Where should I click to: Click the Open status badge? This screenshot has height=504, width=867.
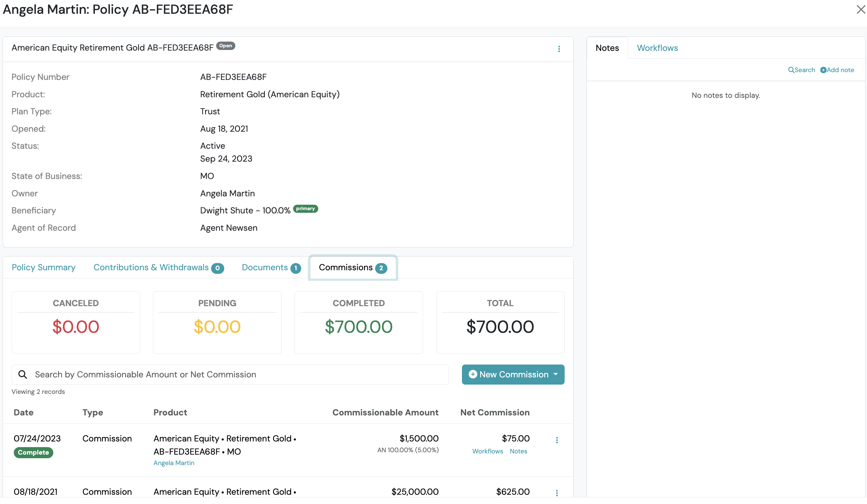(225, 46)
